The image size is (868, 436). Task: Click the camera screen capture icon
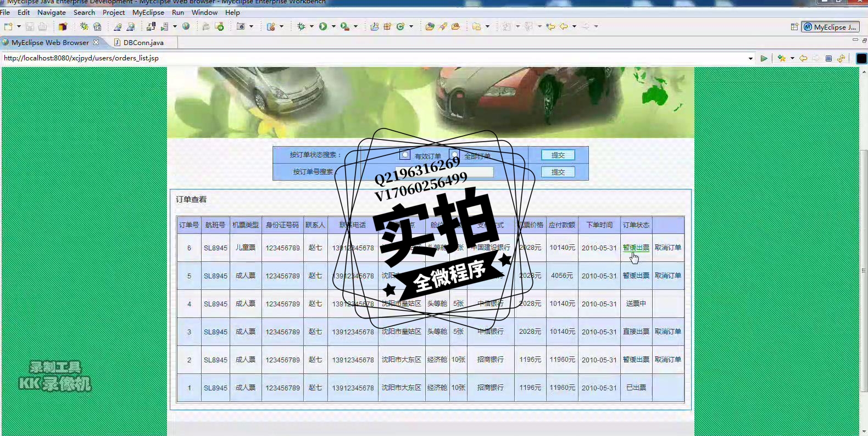coord(241,26)
